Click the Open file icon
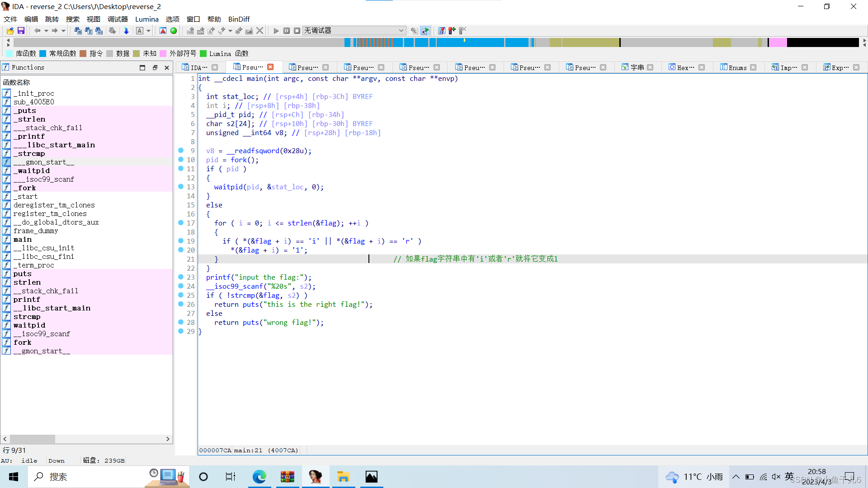This screenshot has height=488, width=868. pos(10,31)
